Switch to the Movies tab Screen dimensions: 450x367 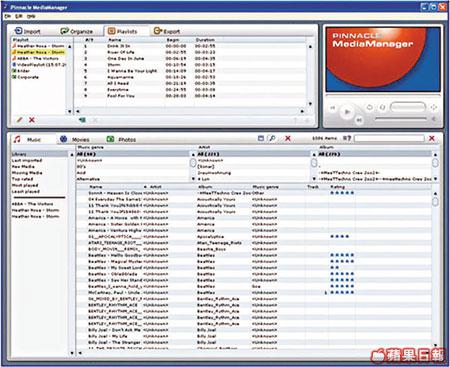pos(75,139)
